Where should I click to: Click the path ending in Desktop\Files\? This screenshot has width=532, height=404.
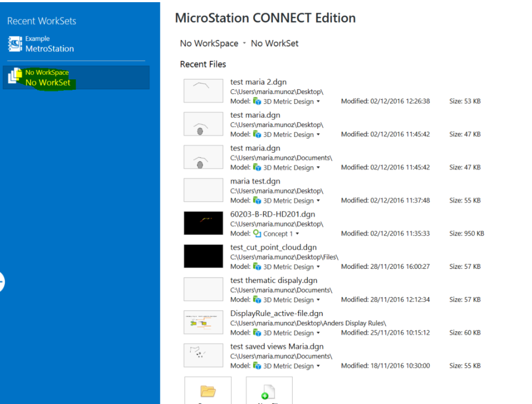284,257
